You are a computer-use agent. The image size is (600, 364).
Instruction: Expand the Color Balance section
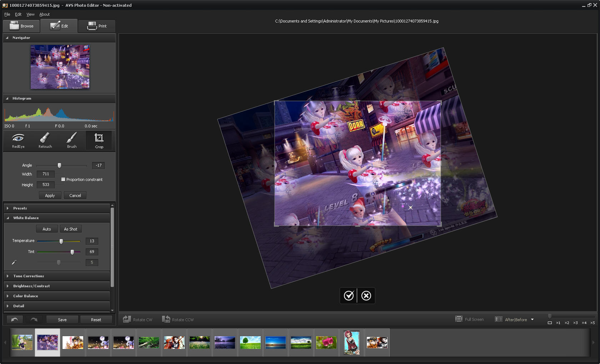[x=7, y=296]
